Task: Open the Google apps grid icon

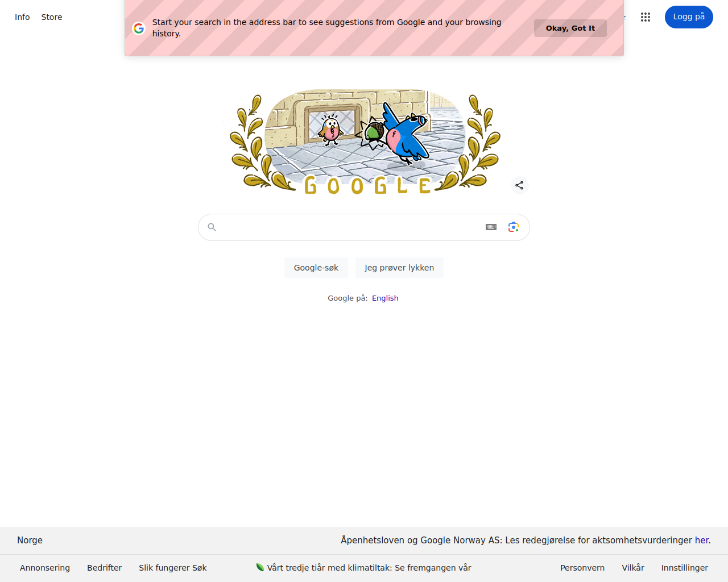Action: (x=645, y=17)
